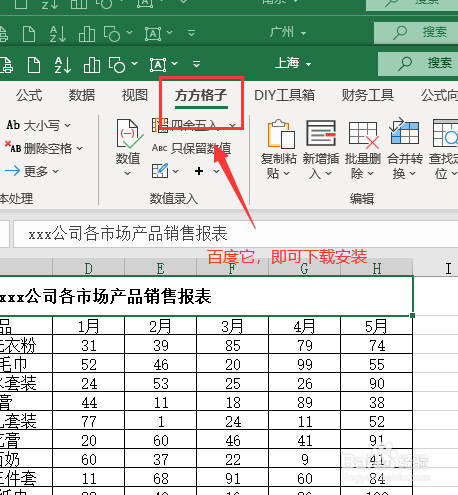
Task: Click cell with value 53 in 2月 column
Action: (x=160, y=383)
